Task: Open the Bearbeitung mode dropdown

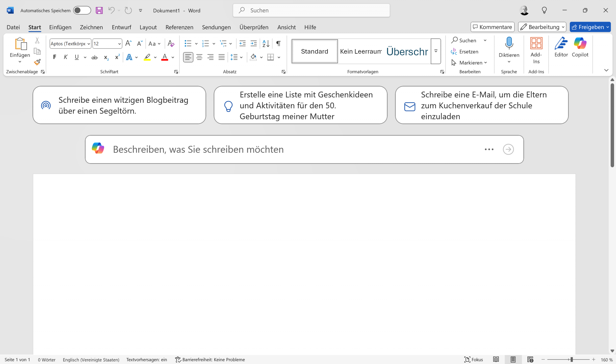Action: coord(542,27)
